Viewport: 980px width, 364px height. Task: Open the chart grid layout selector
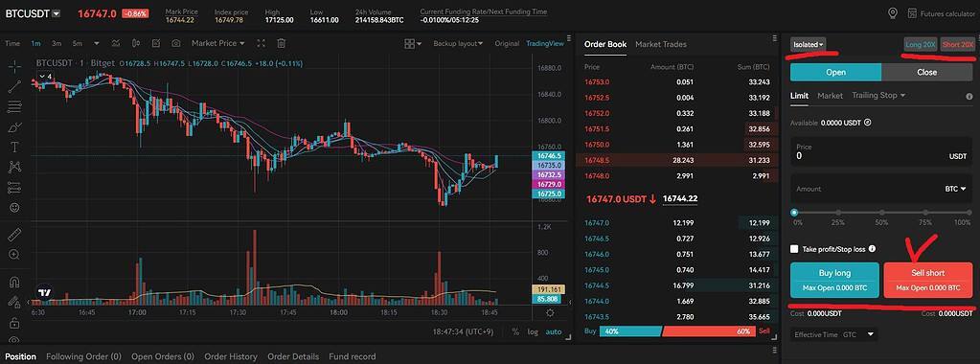coord(413,43)
